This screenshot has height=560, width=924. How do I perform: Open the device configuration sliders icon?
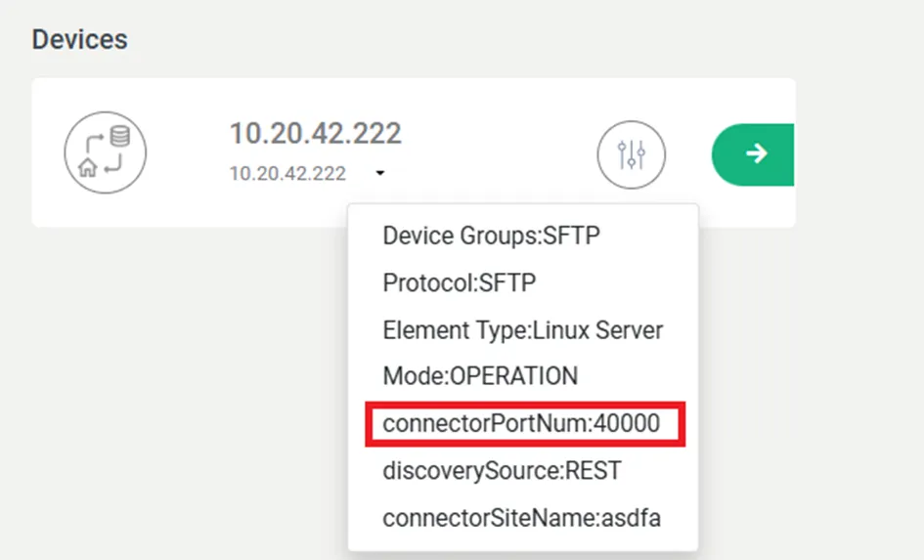[x=631, y=154]
